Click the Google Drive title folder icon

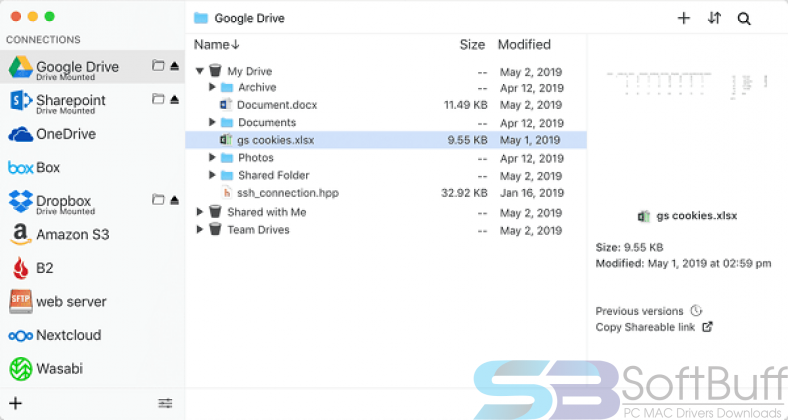[x=201, y=18]
